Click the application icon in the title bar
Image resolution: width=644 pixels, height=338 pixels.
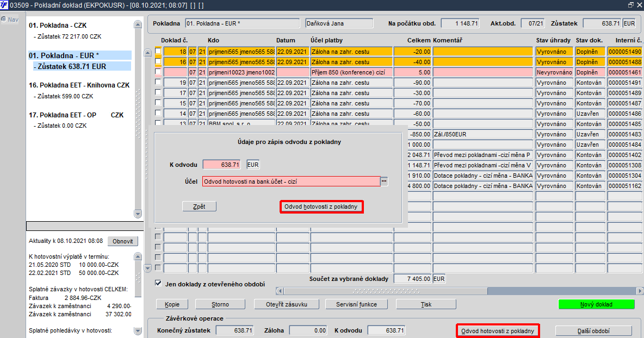[4, 5]
